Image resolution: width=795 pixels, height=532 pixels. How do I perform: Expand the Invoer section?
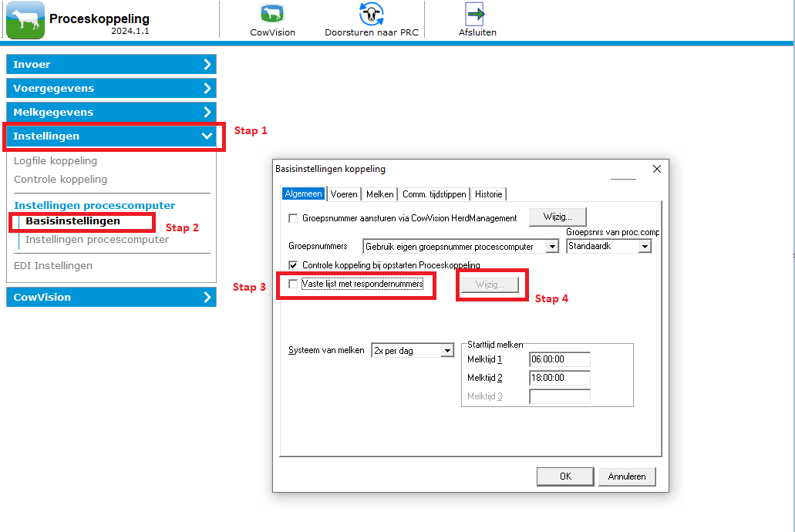click(x=111, y=65)
